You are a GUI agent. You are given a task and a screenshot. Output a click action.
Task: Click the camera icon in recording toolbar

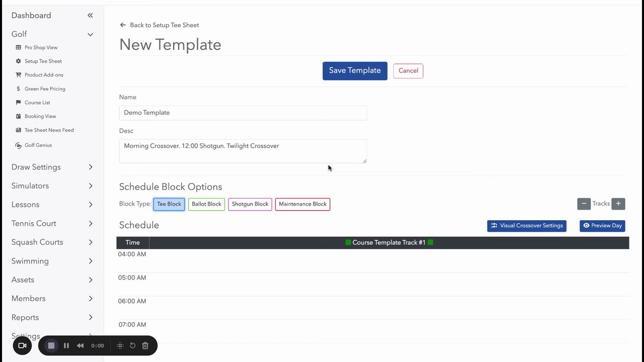coord(22,345)
